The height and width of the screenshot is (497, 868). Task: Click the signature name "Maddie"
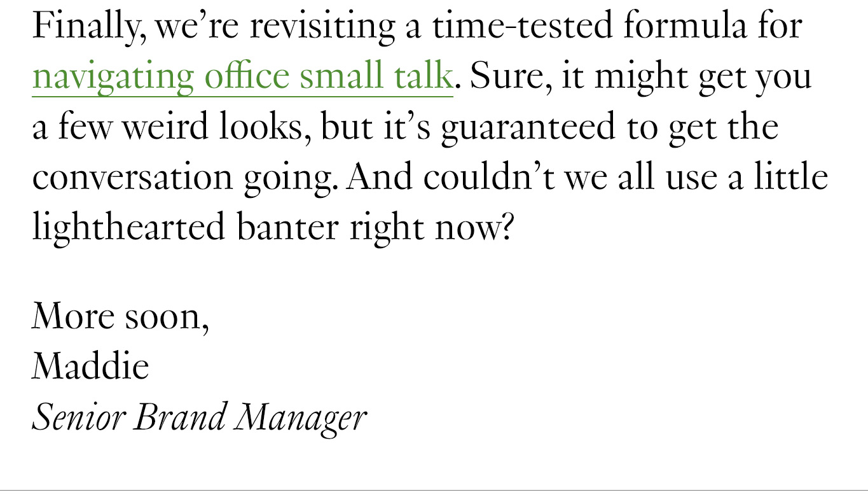[x=91, y=366]
